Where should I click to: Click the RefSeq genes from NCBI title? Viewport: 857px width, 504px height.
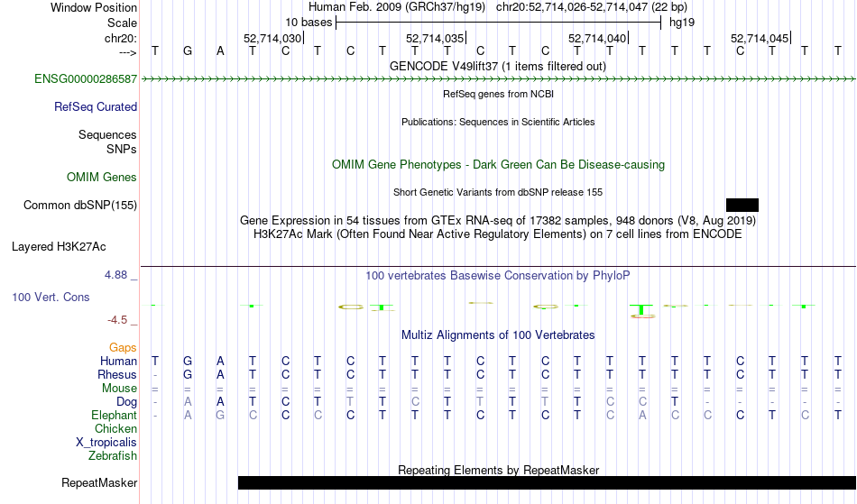[498, 94]
